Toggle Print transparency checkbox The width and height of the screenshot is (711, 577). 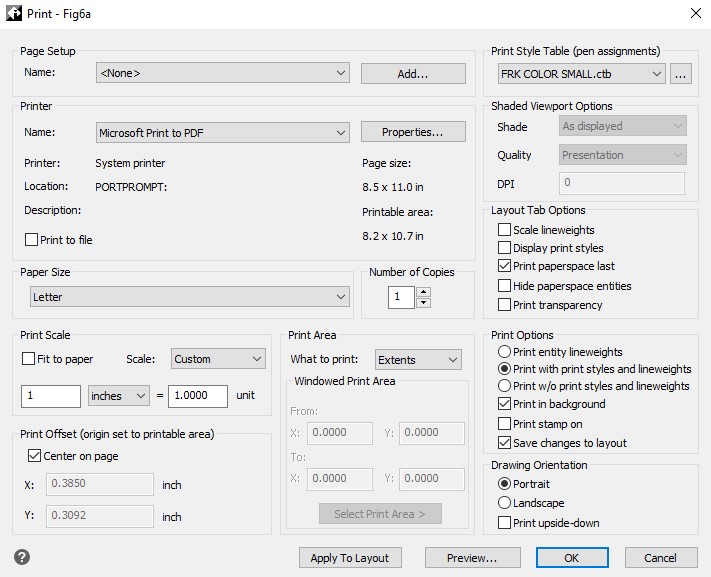pyautogui.click(x=504, y=304)
